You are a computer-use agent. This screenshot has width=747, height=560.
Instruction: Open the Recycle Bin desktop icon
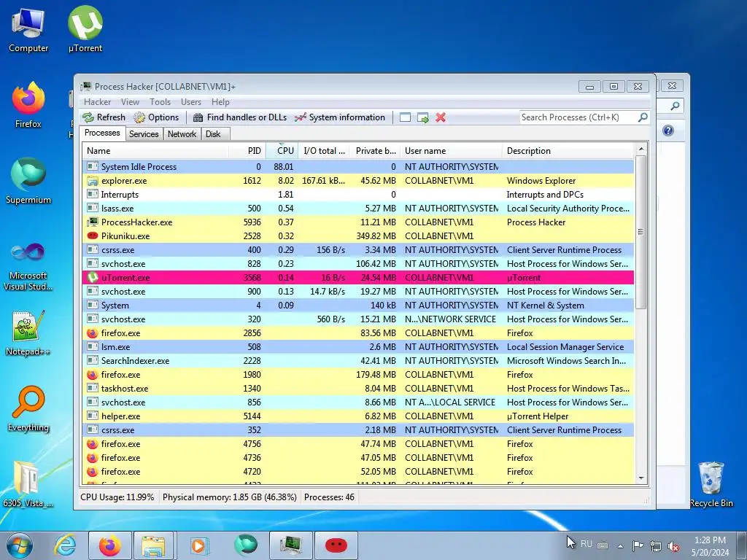(x=711, y=484)
